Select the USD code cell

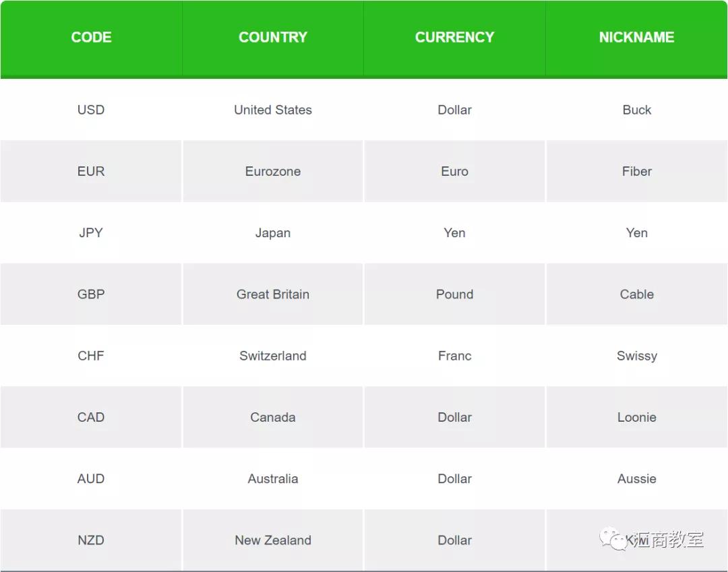(91, 110)
